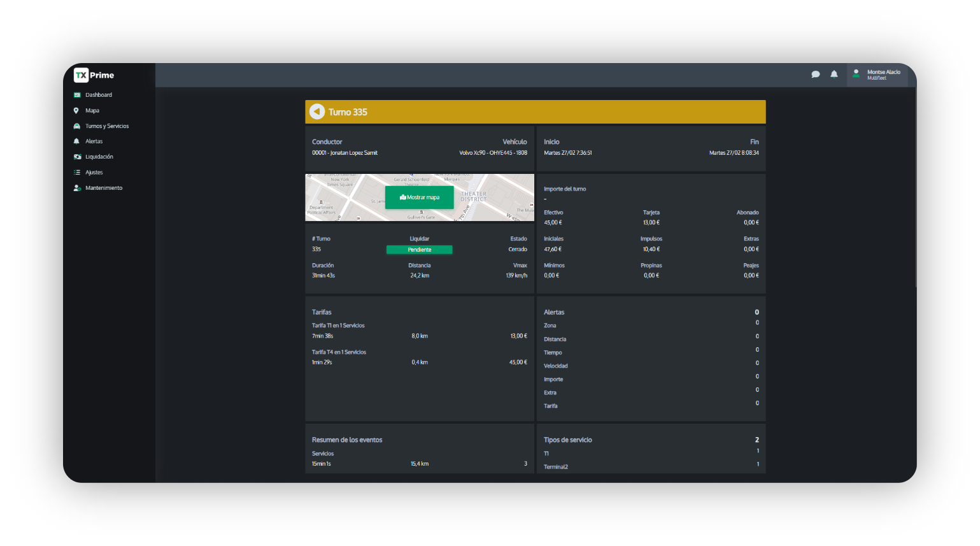Click the "Turno 335" header title

tap(348, 112)
